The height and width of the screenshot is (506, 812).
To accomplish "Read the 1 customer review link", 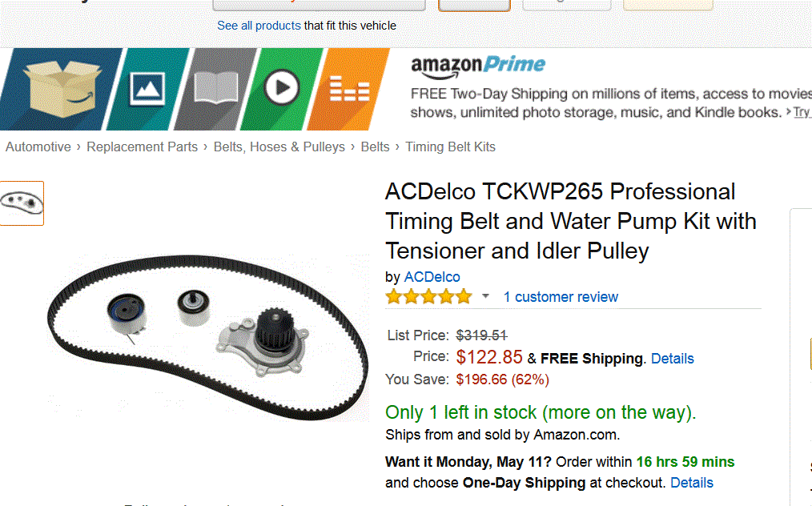I will (x=561, y=297).
